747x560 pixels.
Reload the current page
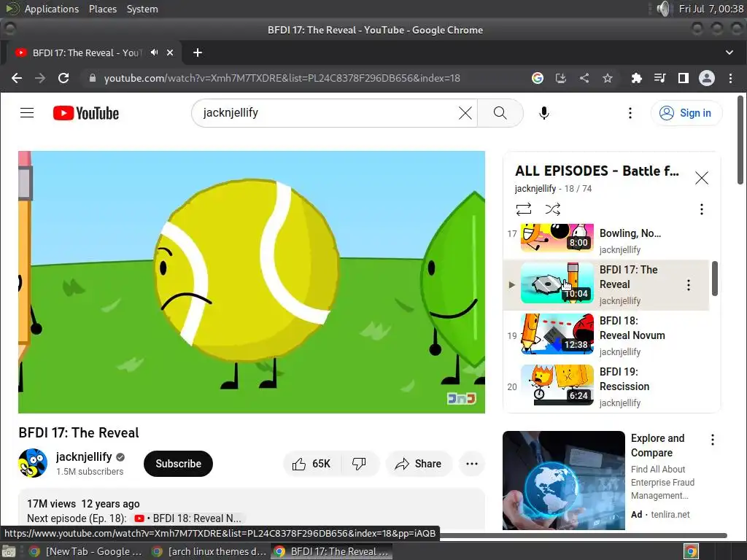tap(63, 78)
